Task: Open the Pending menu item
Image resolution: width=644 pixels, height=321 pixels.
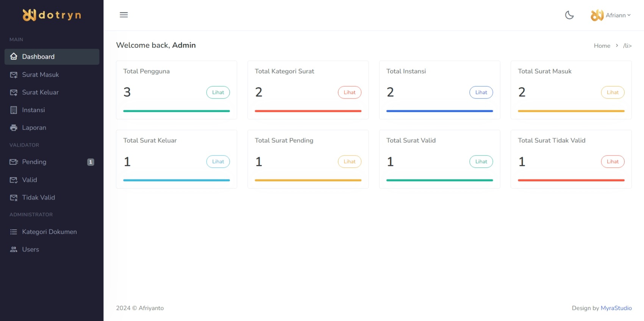Action: click(x=34, y=162)
